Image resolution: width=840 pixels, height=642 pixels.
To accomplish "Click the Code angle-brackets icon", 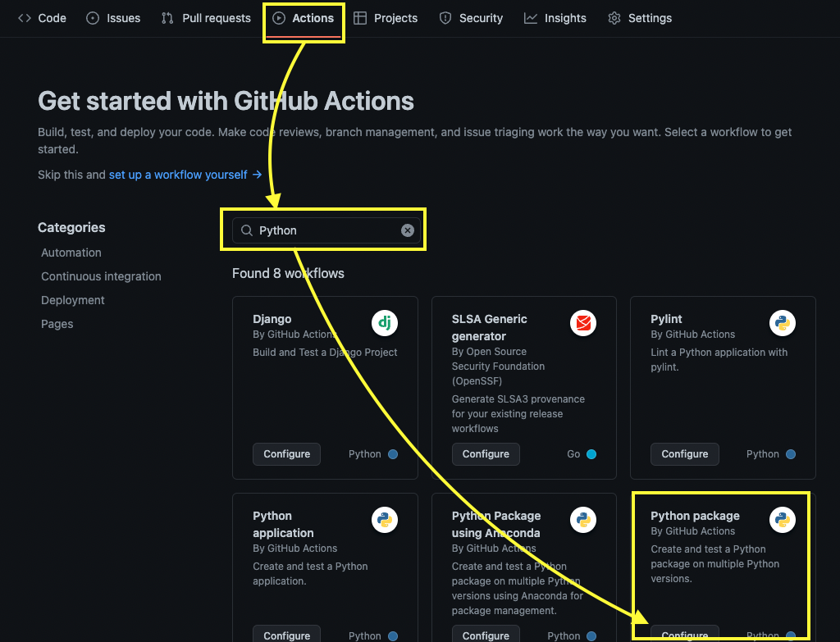I will pyautogui.click(x=25, y=18).
